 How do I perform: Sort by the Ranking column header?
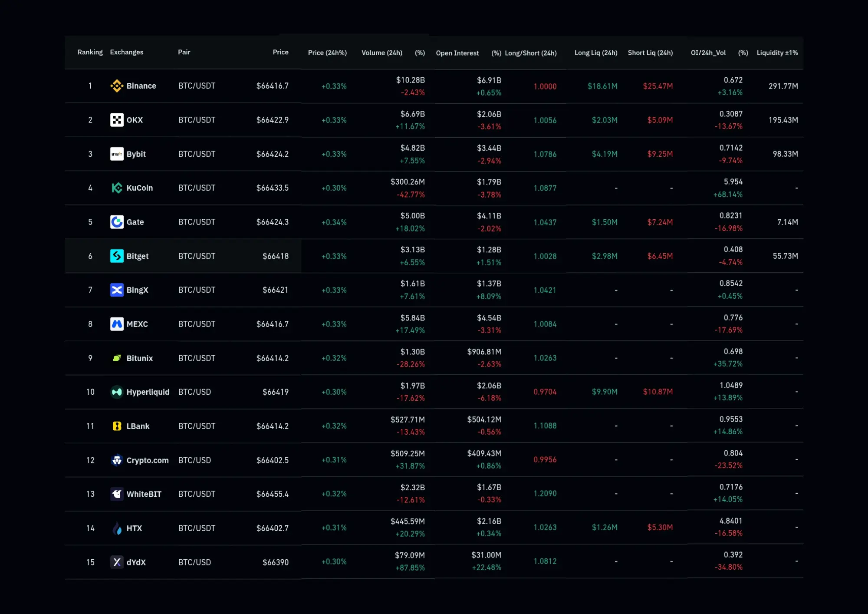tap(90, 52)
